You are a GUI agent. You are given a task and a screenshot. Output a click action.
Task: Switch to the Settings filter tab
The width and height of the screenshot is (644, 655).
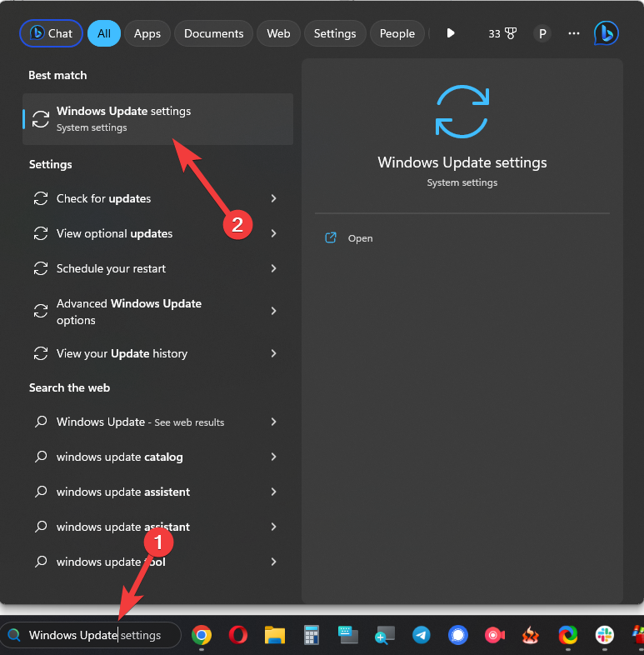(335, 33)
